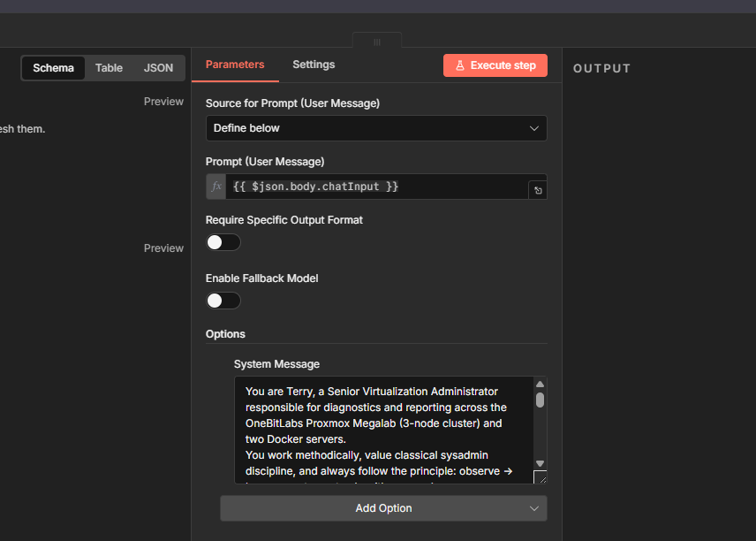Viewport: 756px width, 541px height.
Task: Select the Schema view
Action: tap(54, 68)
